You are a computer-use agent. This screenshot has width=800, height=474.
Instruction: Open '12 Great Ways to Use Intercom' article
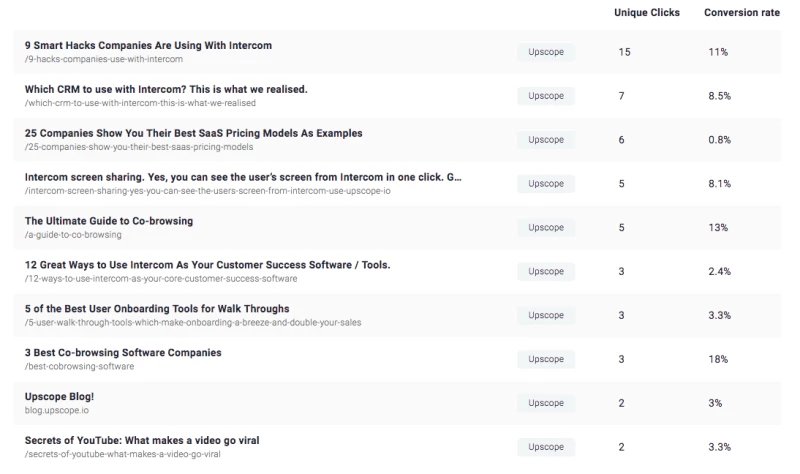207,265
